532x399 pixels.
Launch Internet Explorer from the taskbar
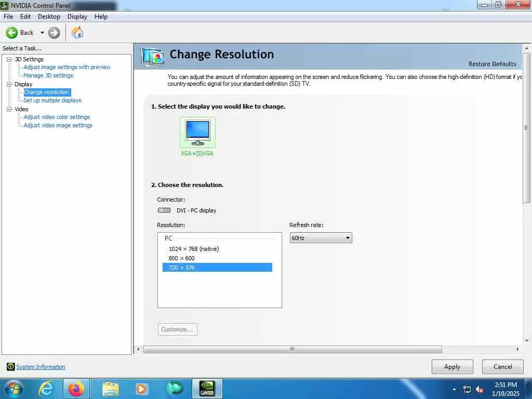point(46,389)
